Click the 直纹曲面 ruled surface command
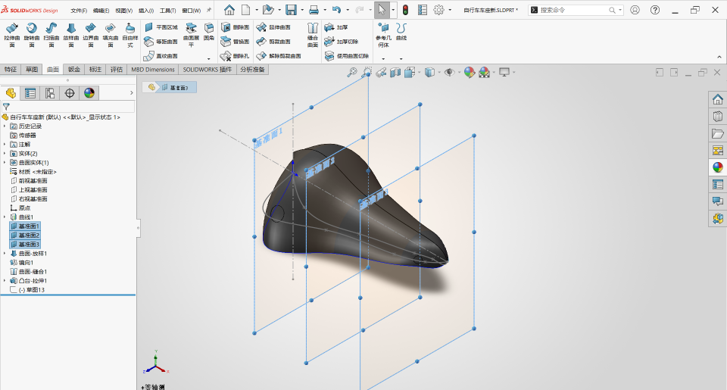 coord(160,56)
